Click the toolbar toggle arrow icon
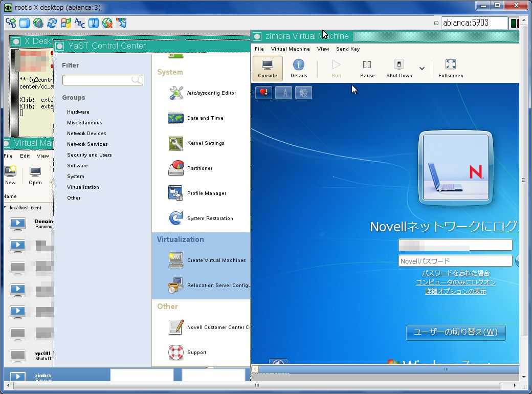 point(121,23)
